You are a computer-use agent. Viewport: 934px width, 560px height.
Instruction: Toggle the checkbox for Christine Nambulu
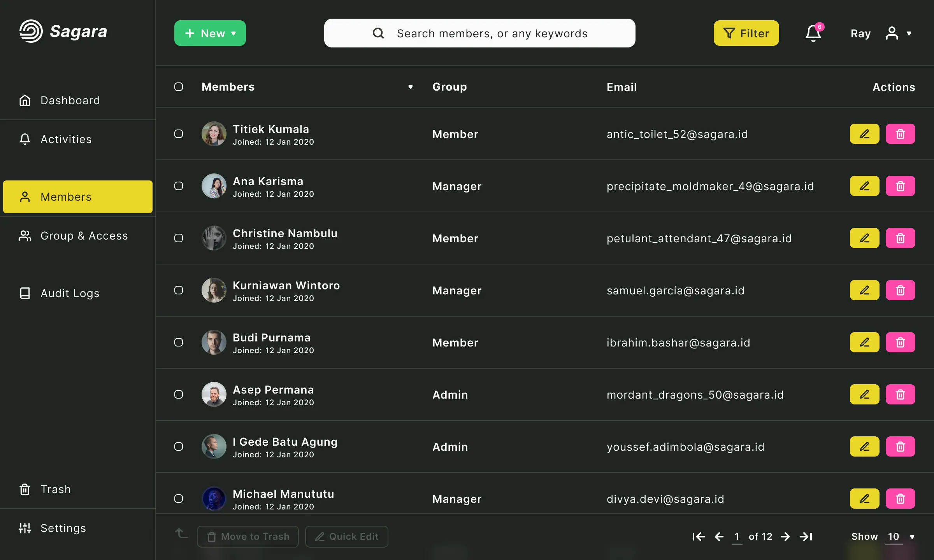[x=179, y=238]
